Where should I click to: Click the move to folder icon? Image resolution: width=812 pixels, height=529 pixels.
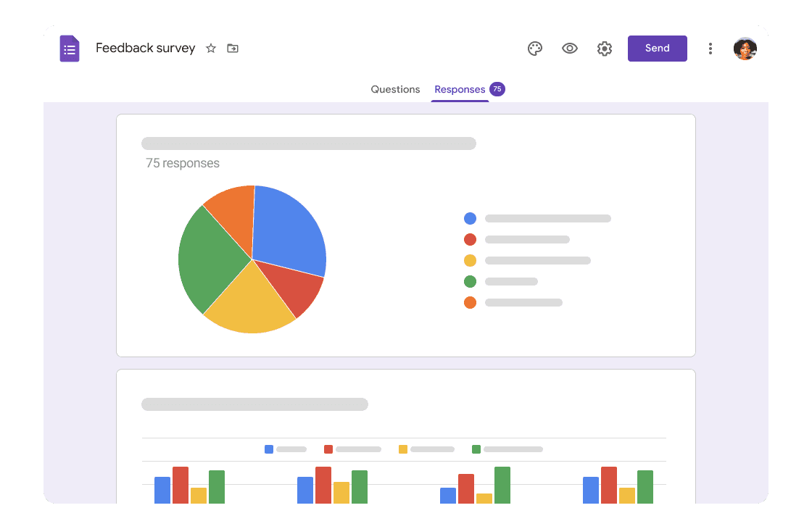click(x=233, y=49)
